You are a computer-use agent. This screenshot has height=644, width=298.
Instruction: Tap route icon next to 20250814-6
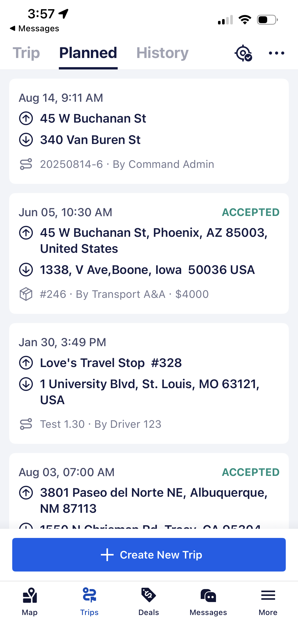[x=26, y=164]
